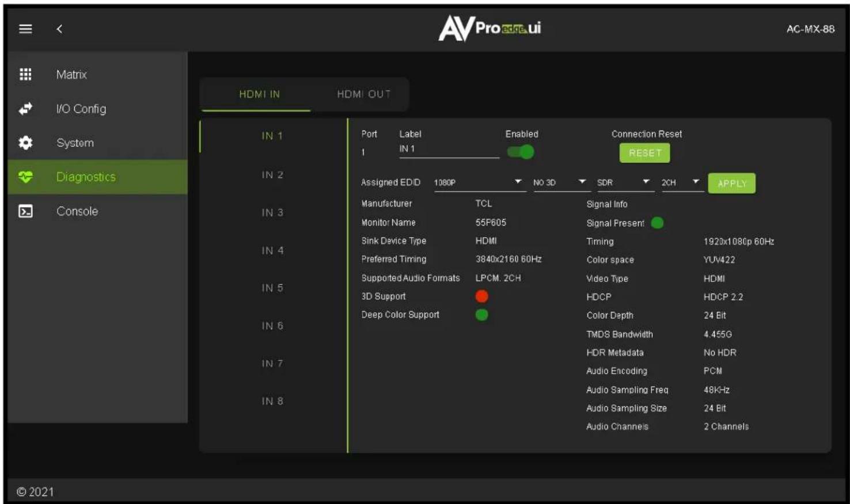Click the green Signal Present indicator
Image resolution: width=850 pixels, height=504 pixels.
tap(657, 223)
